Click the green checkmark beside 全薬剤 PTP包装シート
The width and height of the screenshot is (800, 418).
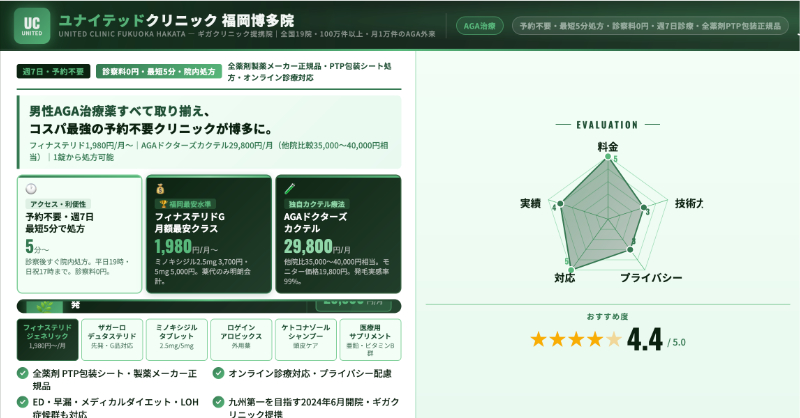(23, 373)
